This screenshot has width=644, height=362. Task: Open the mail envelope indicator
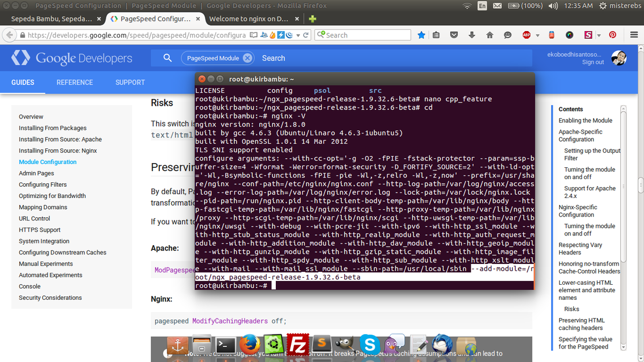497,6
